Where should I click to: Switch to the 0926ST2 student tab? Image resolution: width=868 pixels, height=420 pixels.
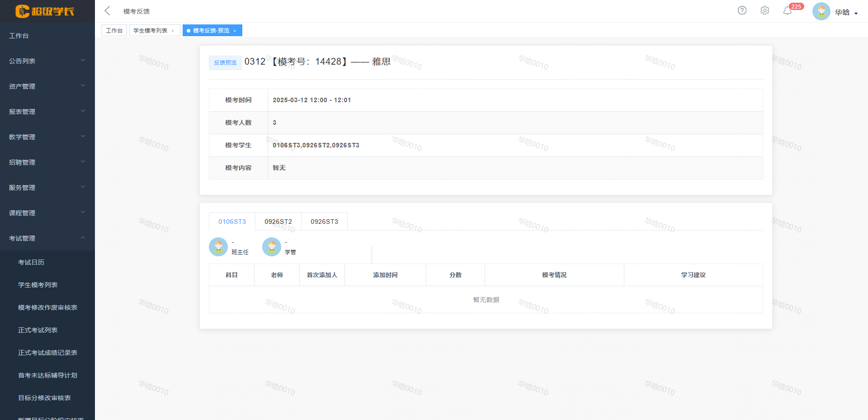pos(278,222)
